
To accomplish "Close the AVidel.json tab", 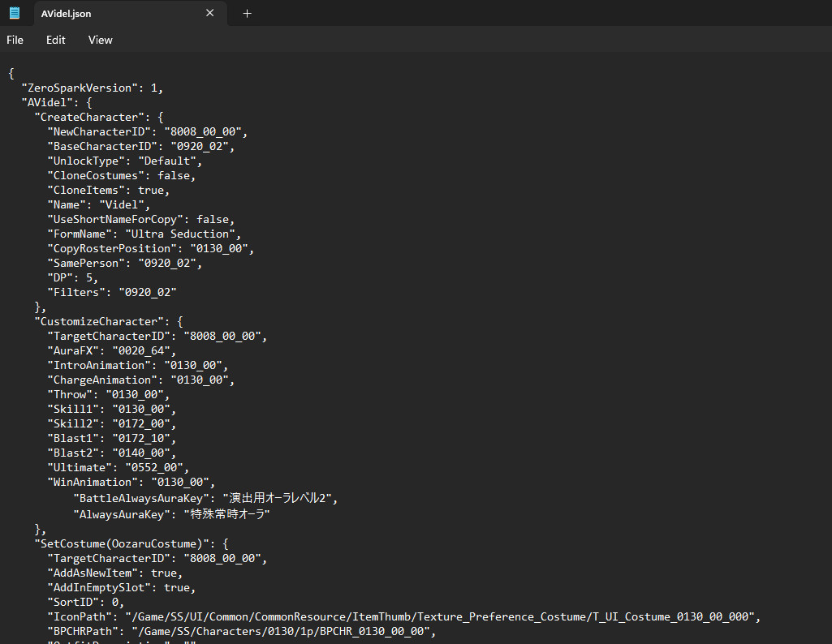I will [x=210, y=13].
